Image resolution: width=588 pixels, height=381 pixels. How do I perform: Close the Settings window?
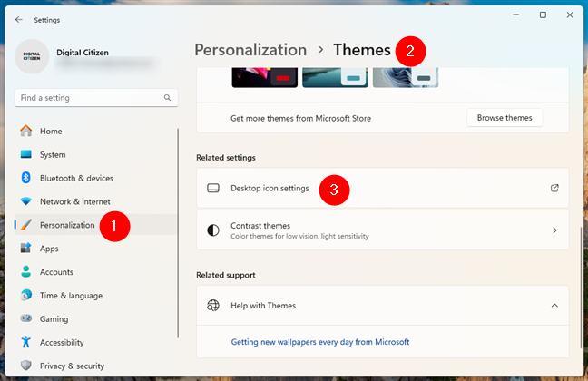pos(570,15)
